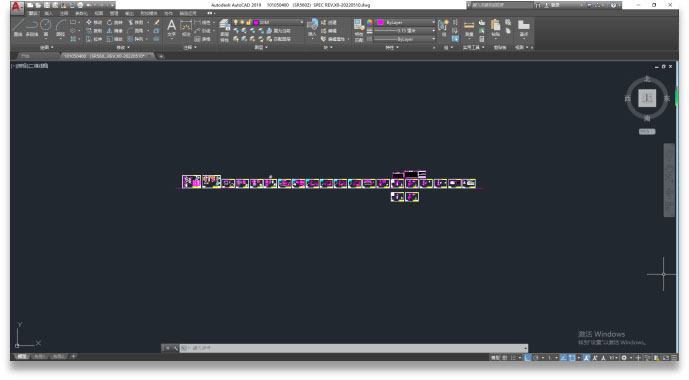Select the Linear (线性) dimension tool

point(203,22)
